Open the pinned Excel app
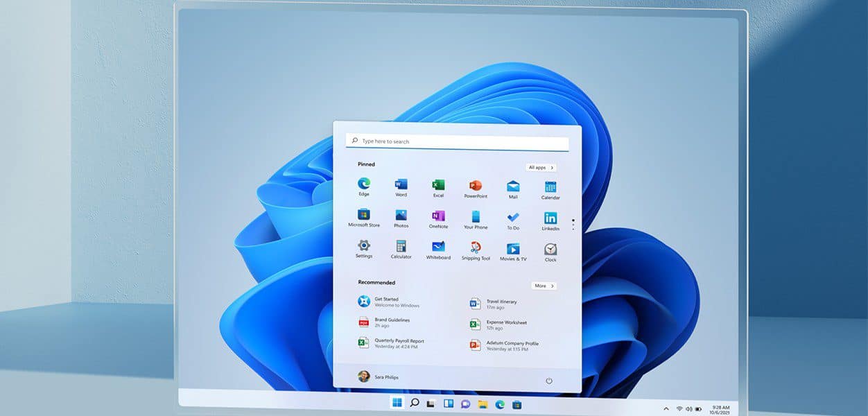 pos(438,188)
